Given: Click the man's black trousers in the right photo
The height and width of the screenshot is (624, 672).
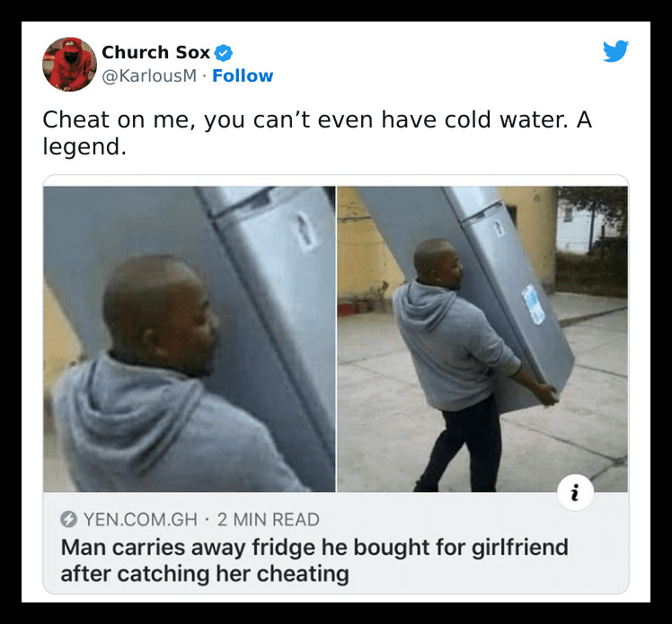Looking at the screenshot, I should tap(463, 445).
